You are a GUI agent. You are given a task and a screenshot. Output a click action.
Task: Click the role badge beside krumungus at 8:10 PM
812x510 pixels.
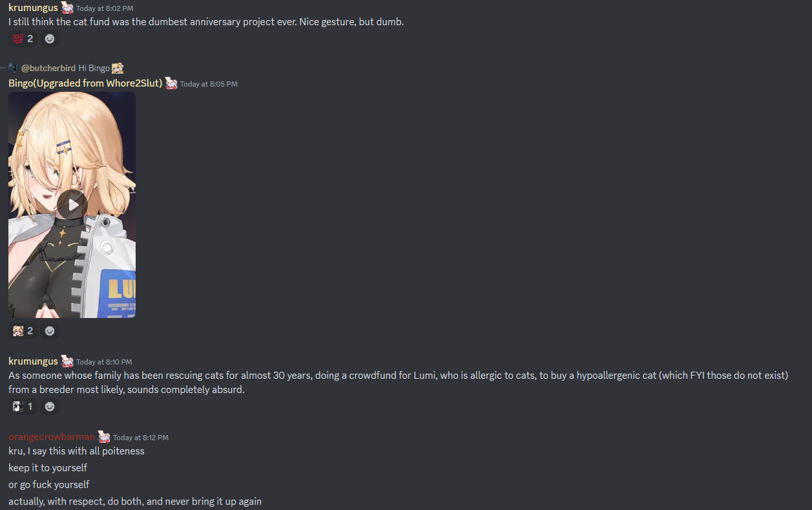click(x=67, y=361)
